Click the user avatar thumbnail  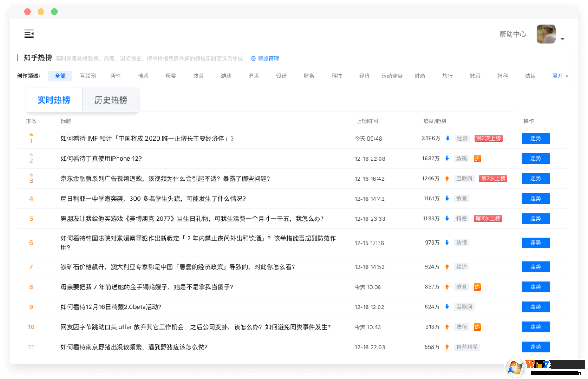[x=546, y=34]
